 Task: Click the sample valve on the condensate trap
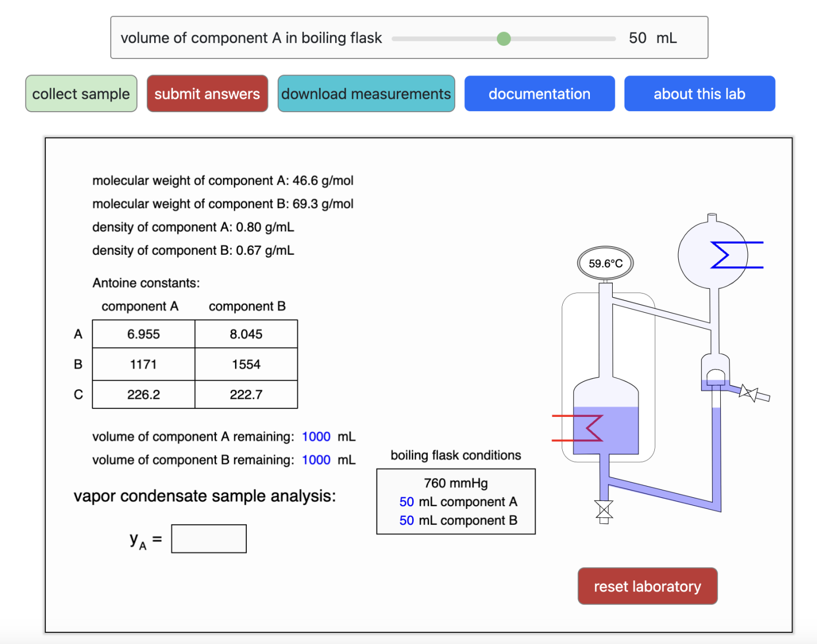pos(749,394)
